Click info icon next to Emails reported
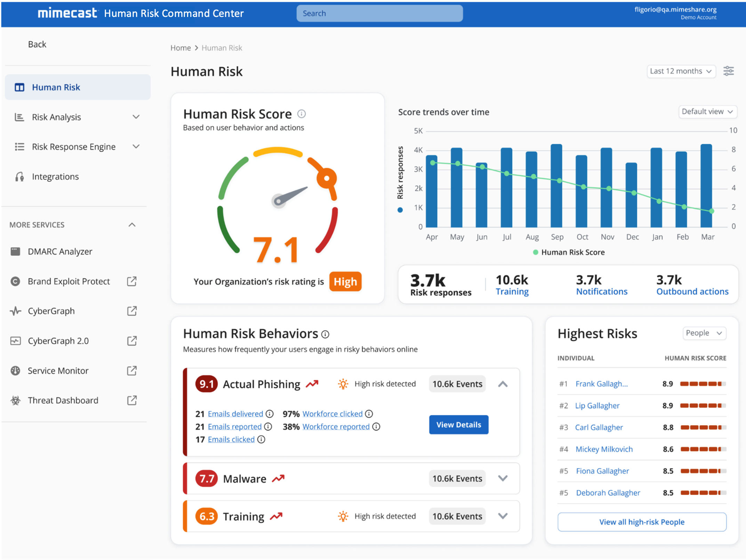The height and width of the screenshot is (560, 746). 268,427
